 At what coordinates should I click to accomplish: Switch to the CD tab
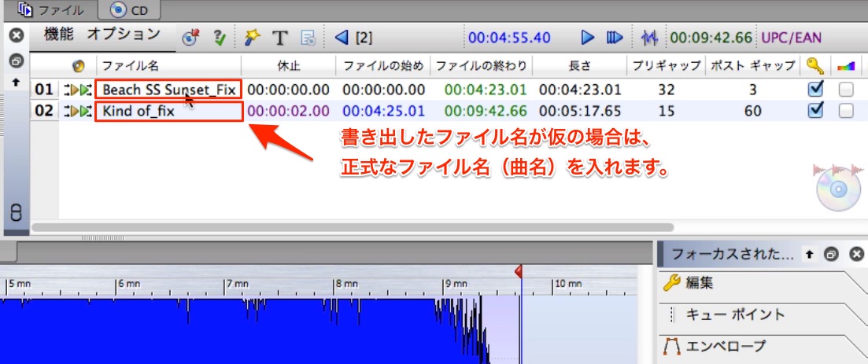(131, 9)
